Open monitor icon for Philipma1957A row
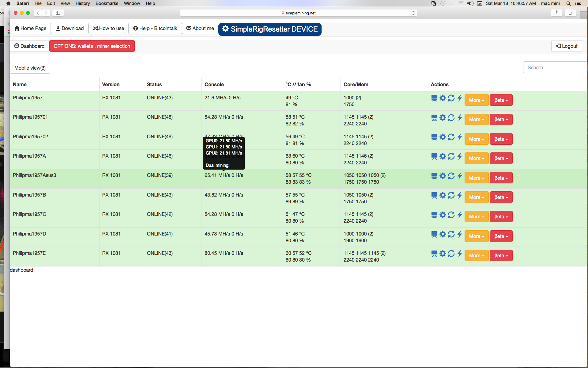The height and width of the screenshot is (368, 588). click(x=434, y=156)
